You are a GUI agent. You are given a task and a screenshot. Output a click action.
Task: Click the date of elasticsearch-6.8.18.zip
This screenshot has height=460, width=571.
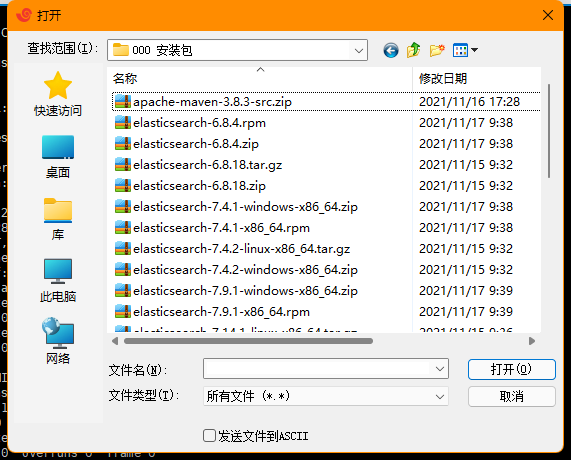tap(466, 185)
